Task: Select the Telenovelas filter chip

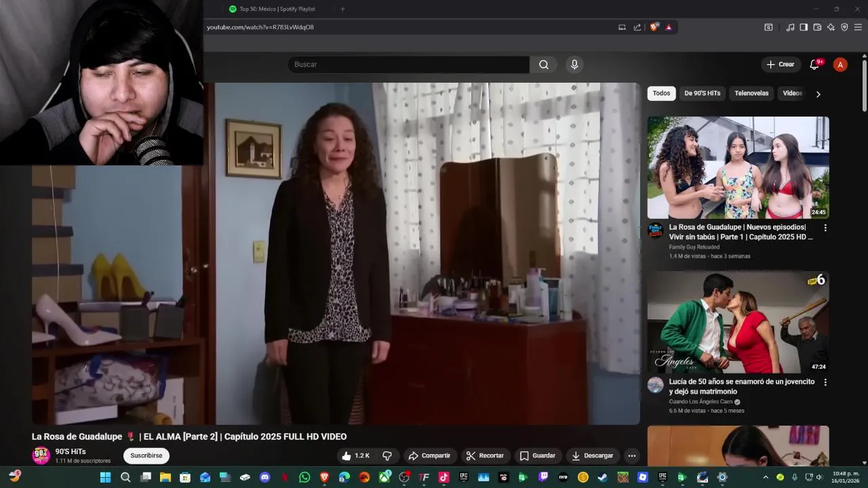Action: pos(751,94)
